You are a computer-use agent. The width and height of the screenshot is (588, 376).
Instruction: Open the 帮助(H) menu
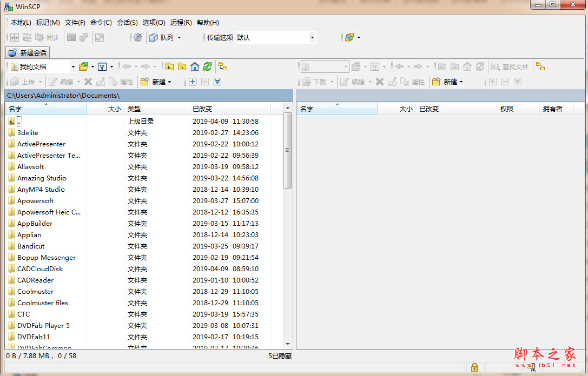click(x=208, y=23)
